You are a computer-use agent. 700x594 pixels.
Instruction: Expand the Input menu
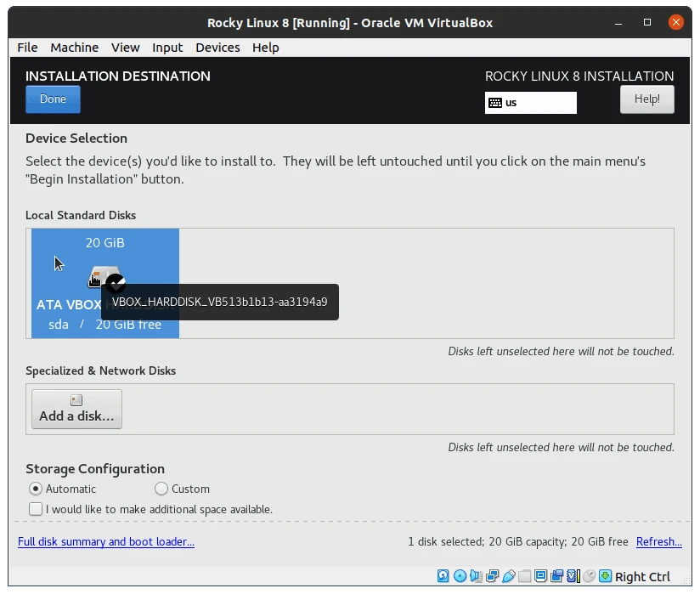tap(167, 48)
